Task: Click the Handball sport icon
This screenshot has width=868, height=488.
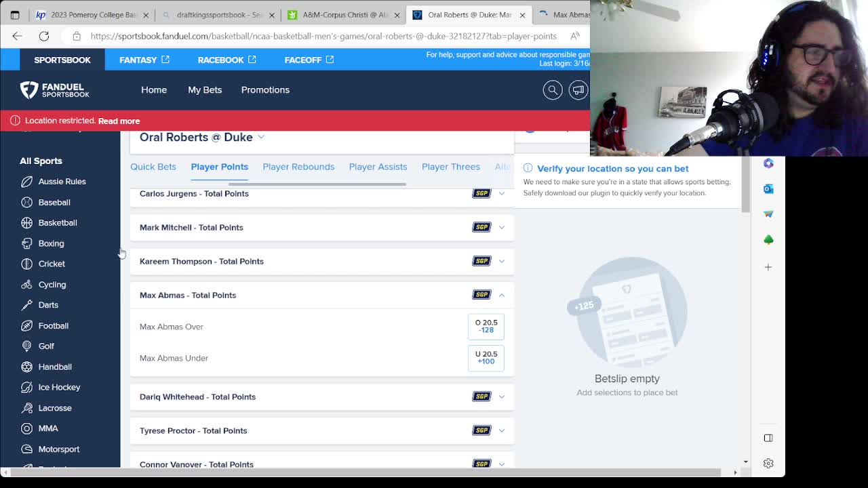Action: 26,367
